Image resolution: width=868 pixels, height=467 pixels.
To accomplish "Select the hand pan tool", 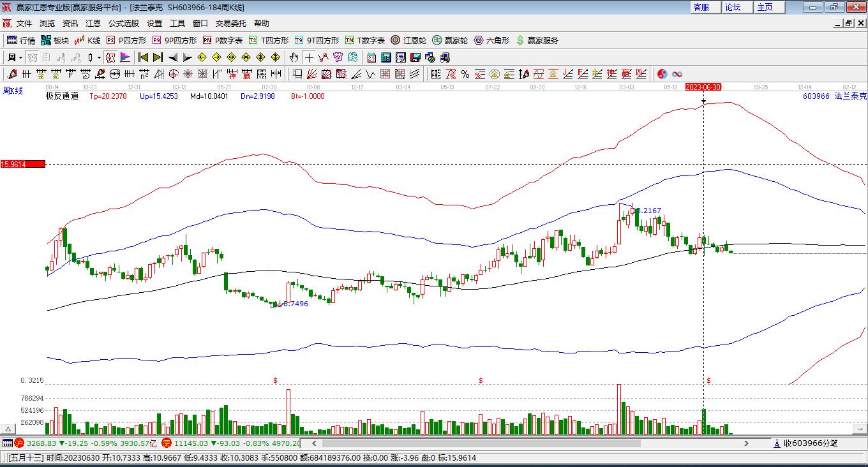I will click(x=294, y=57).
